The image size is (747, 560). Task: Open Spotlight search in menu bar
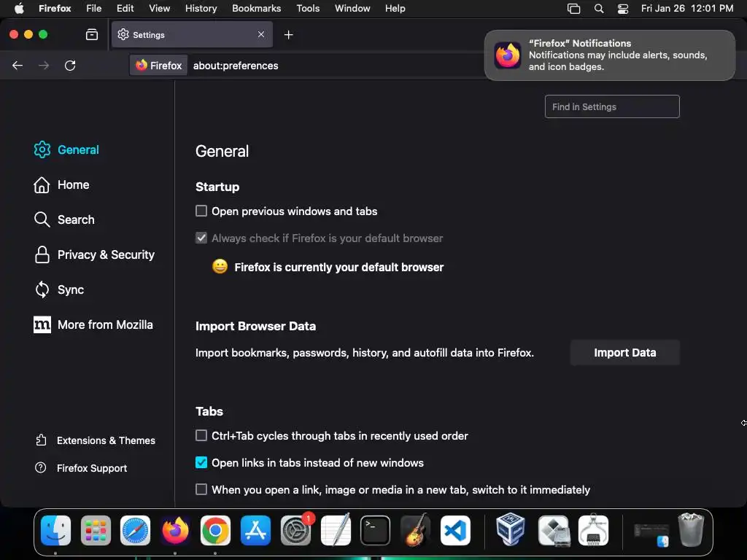599,9
